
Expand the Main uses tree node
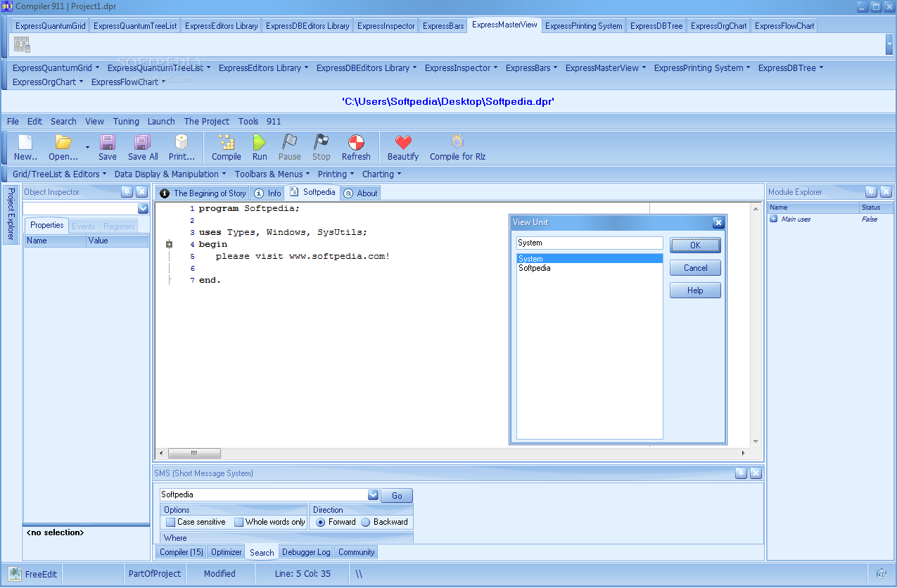point(774,219)
